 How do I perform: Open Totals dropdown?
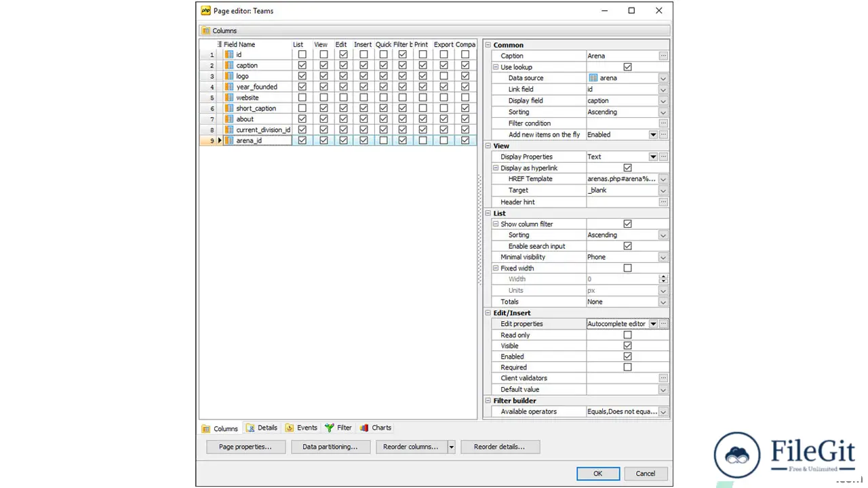[663, 302]
